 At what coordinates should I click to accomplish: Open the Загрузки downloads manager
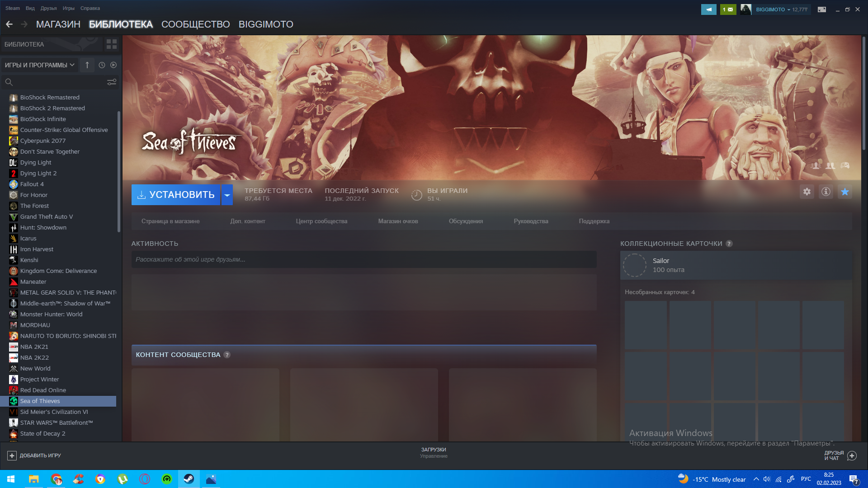pyautogui.click(x=434, y=453)
